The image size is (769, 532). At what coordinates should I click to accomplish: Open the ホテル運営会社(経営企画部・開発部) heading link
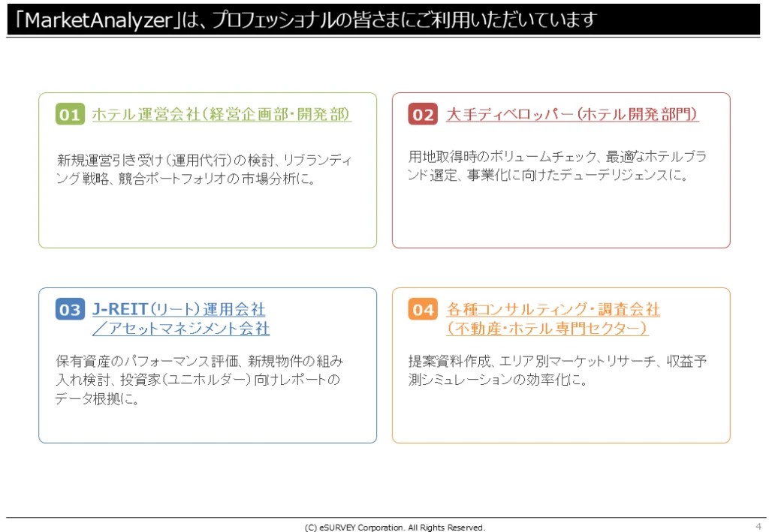point(222,114)
